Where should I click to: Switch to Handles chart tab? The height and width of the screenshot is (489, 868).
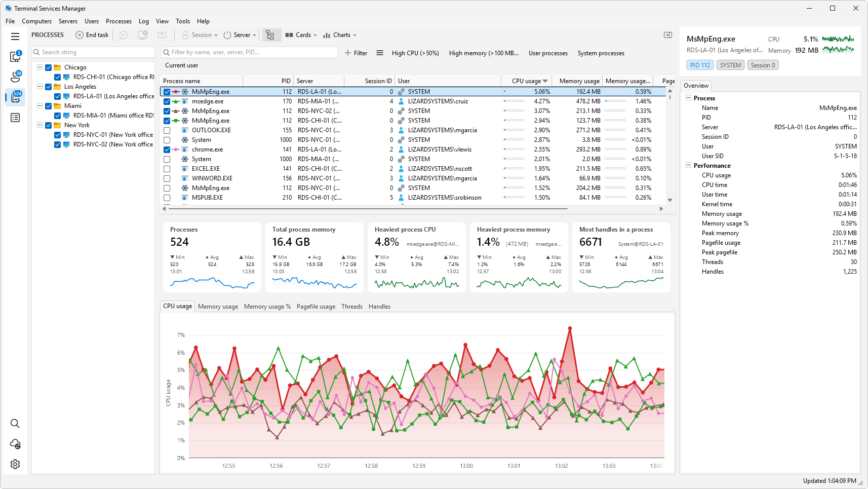(379, 307)
